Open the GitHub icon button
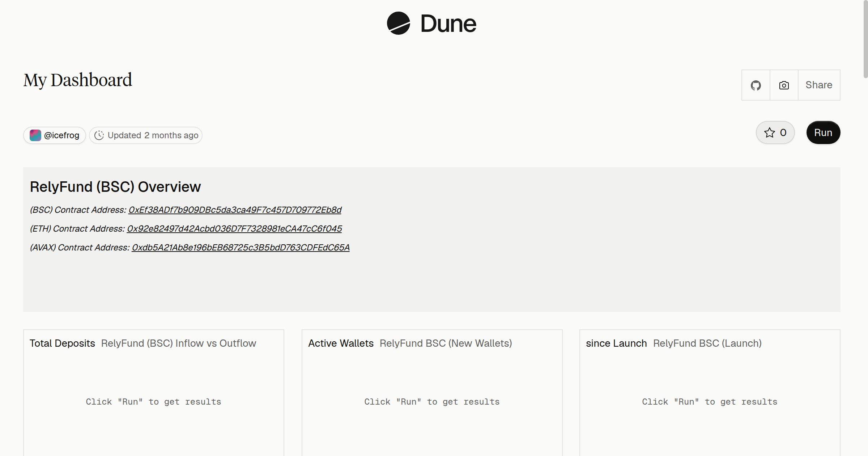 (756, 85)
